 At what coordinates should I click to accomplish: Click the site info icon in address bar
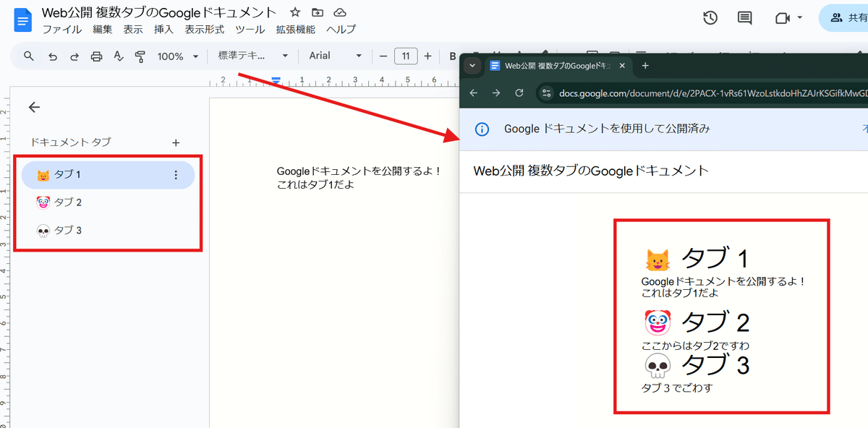pos(547,93)
